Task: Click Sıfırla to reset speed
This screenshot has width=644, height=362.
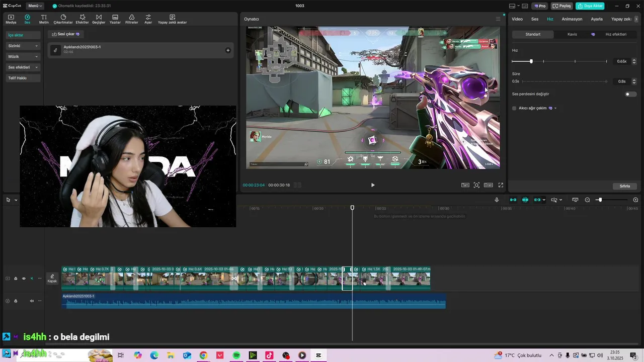Action: coord(625,186)
